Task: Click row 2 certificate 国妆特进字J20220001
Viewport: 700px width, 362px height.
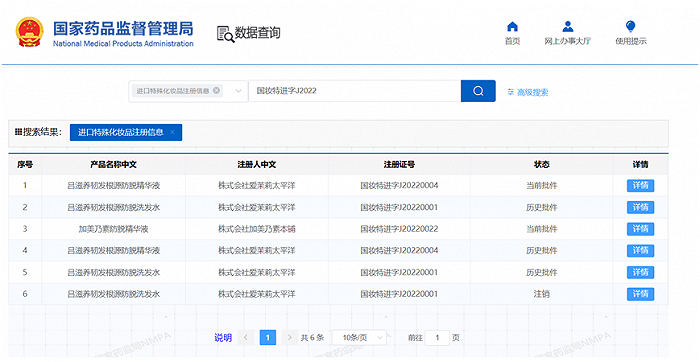Action: (399, 208)
